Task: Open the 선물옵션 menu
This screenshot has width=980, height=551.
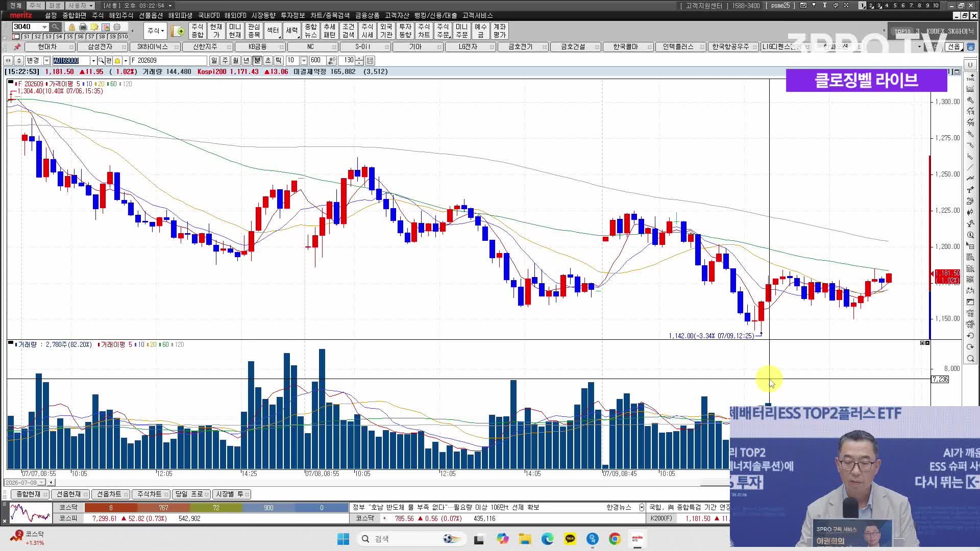Action: coord(151,15)
